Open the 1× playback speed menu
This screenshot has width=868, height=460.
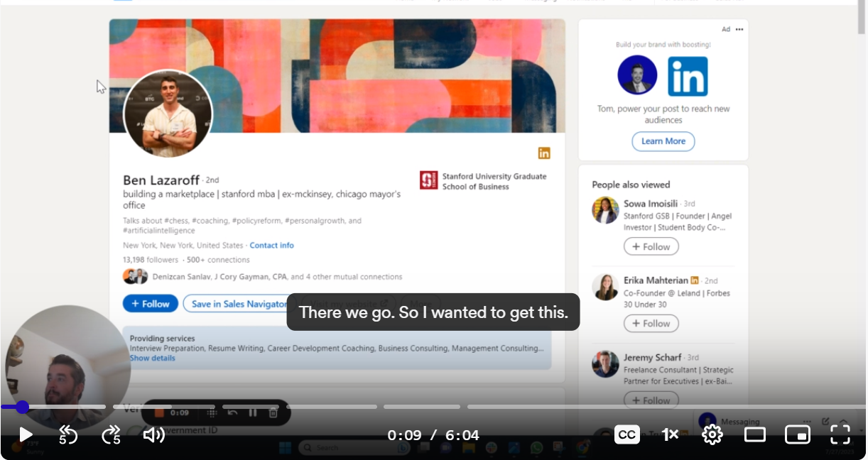tap(670, 434)
